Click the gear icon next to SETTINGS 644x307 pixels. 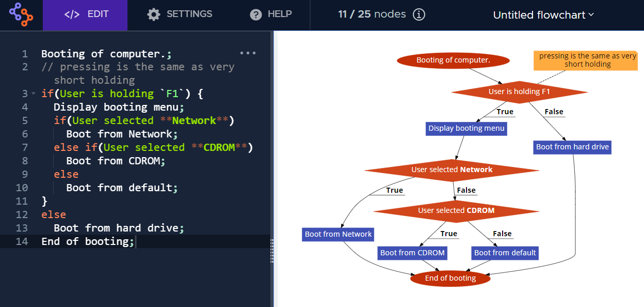click(x=153, y=14)
